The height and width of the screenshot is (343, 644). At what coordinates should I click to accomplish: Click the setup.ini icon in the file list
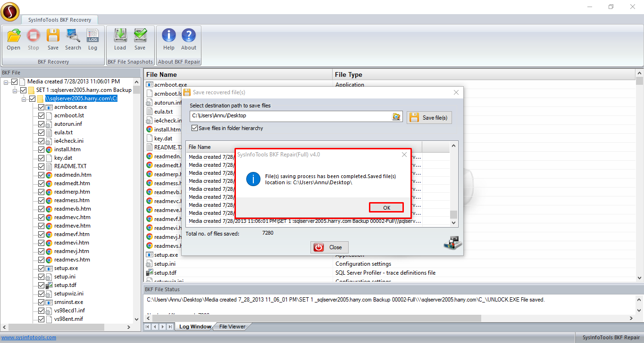[150, 263]
